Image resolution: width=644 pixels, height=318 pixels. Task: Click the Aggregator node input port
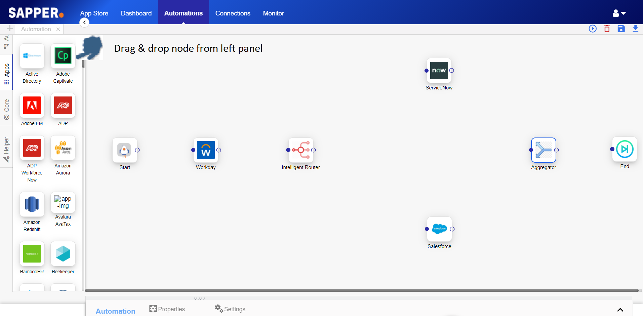click(531, 150)
